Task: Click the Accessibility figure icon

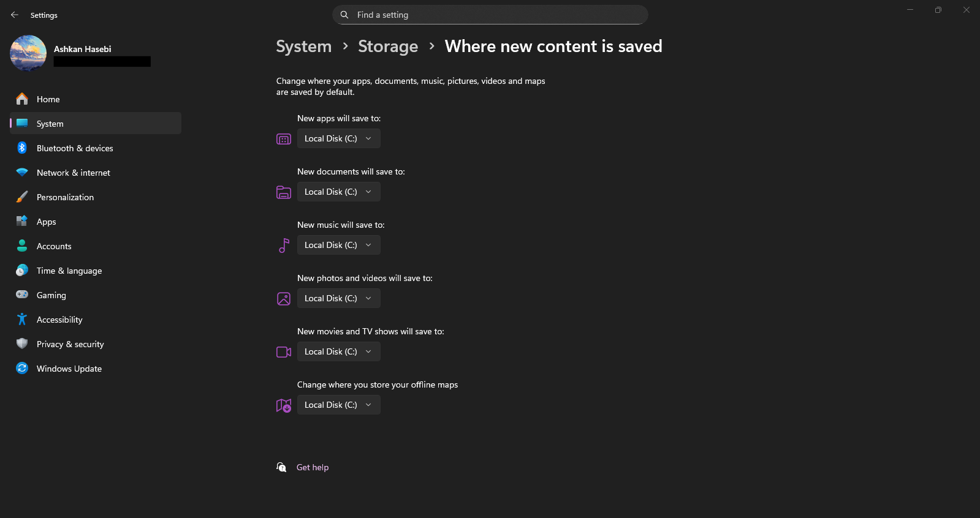Action: [22, 320]
